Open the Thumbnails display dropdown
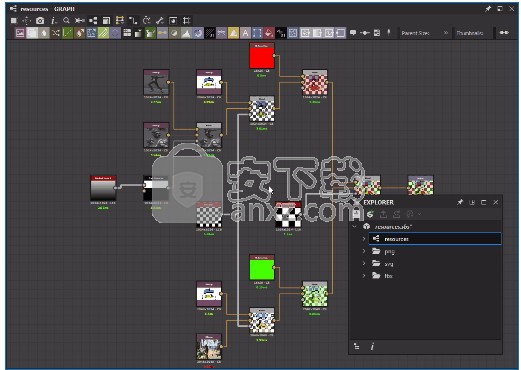The image size is (521, 370). point(474,33)
